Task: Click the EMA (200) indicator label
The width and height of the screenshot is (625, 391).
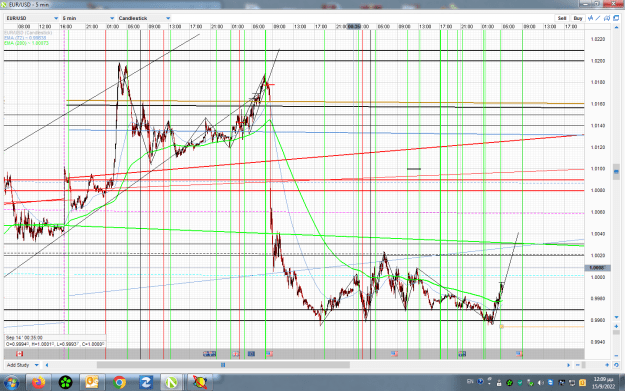Action: pos(26,43)
